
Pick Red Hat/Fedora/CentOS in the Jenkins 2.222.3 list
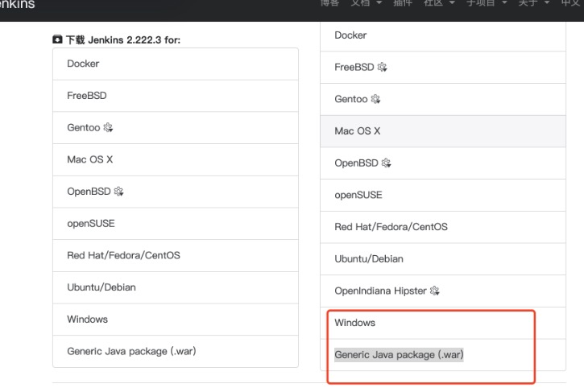point(176,255)
